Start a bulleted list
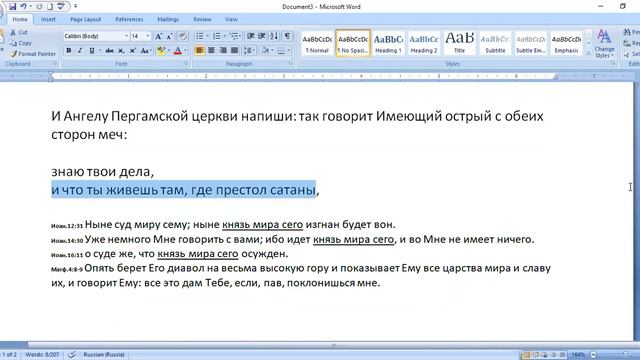 click(x=199, y=36)
